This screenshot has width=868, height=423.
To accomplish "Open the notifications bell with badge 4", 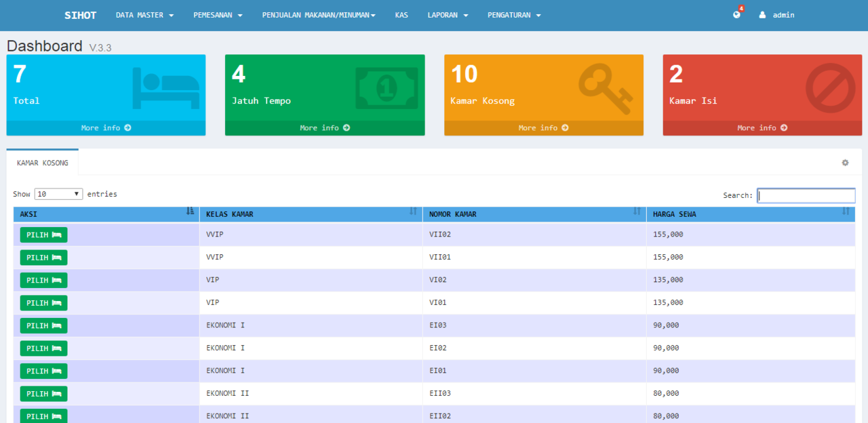I will 736,14.
